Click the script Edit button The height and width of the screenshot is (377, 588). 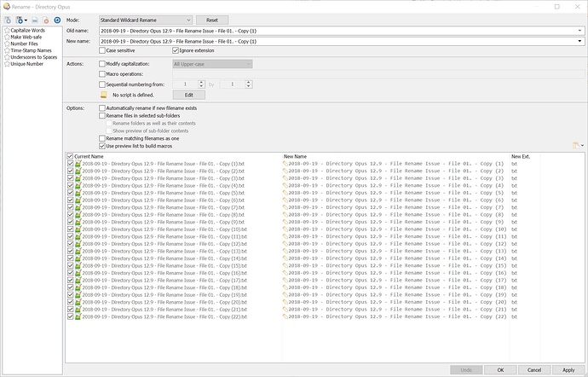pos(189,95)
